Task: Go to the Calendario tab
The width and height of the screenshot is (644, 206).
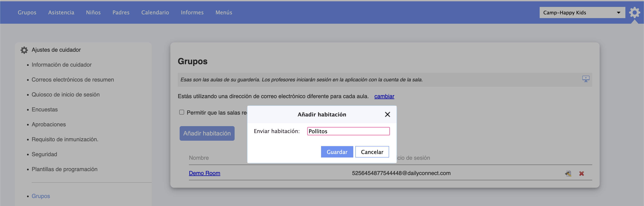Action: pos(155,13)
